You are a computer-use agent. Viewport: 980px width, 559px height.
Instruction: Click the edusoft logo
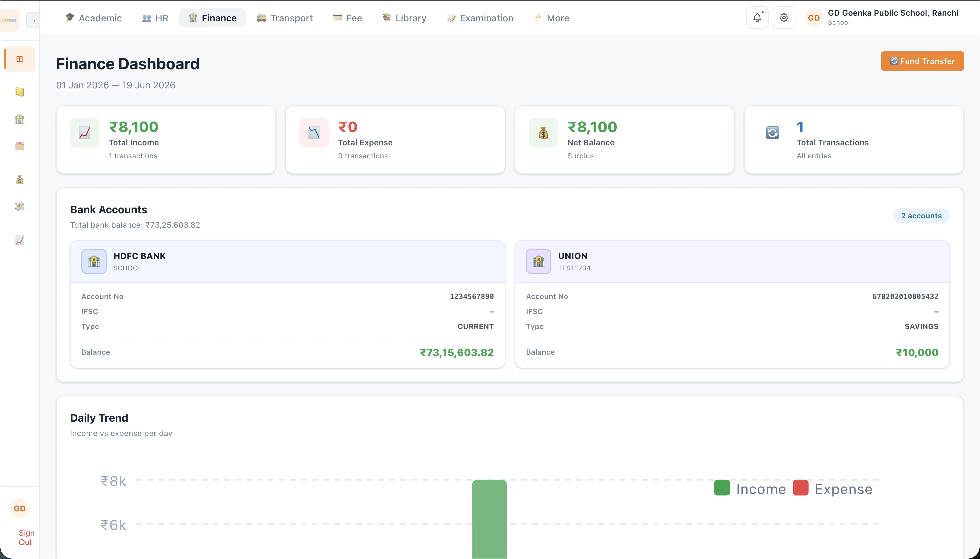coord(10,20)
